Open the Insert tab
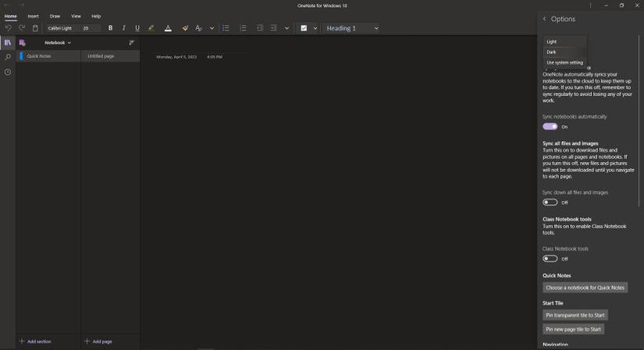Viewport: 644px width, 350px height. click(x=34, y=16)
